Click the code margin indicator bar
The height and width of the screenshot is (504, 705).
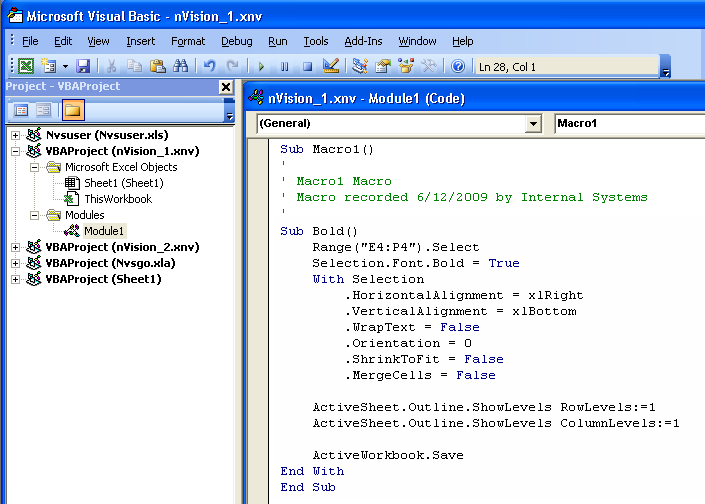click(x=258, y=321)
